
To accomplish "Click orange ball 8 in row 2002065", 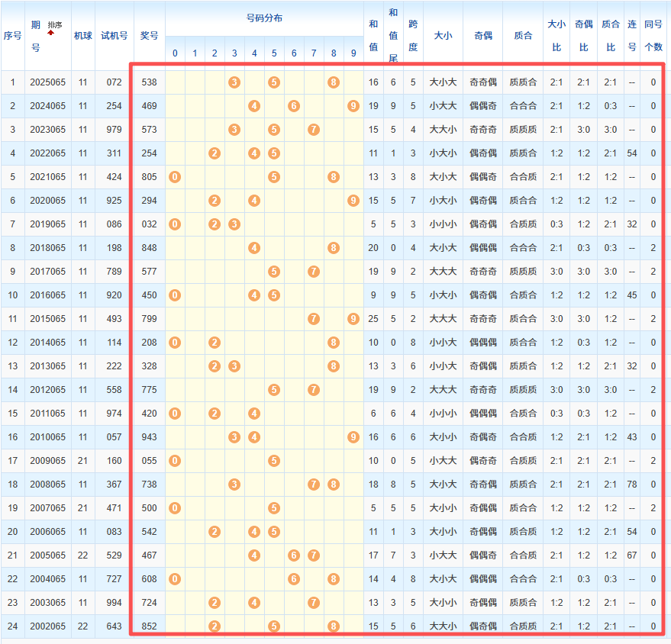I will click(334, 626).
